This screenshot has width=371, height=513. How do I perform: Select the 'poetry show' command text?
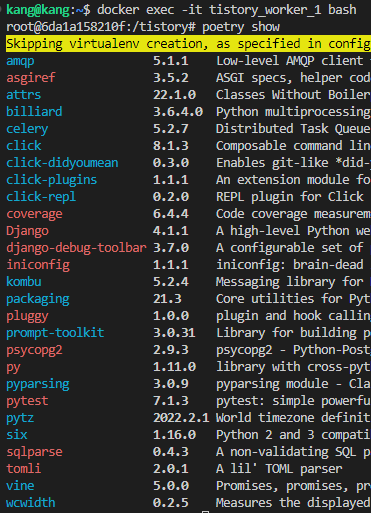coord(241,27)
